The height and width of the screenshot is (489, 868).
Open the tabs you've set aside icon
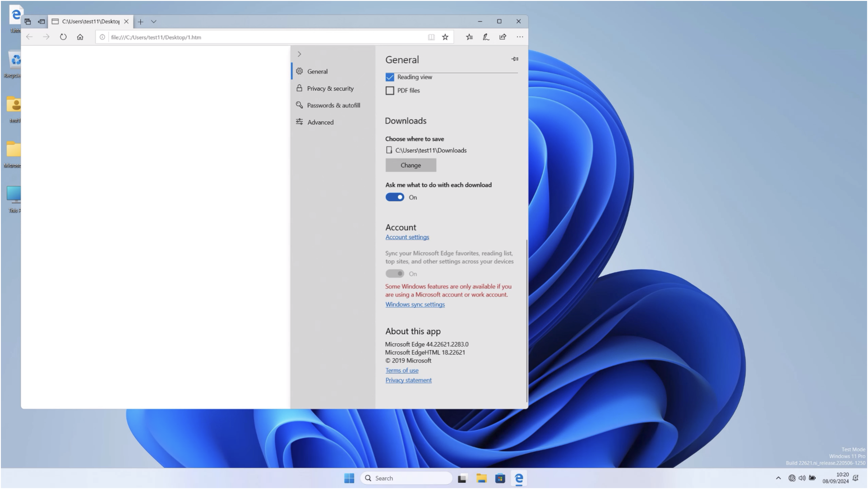28,21
